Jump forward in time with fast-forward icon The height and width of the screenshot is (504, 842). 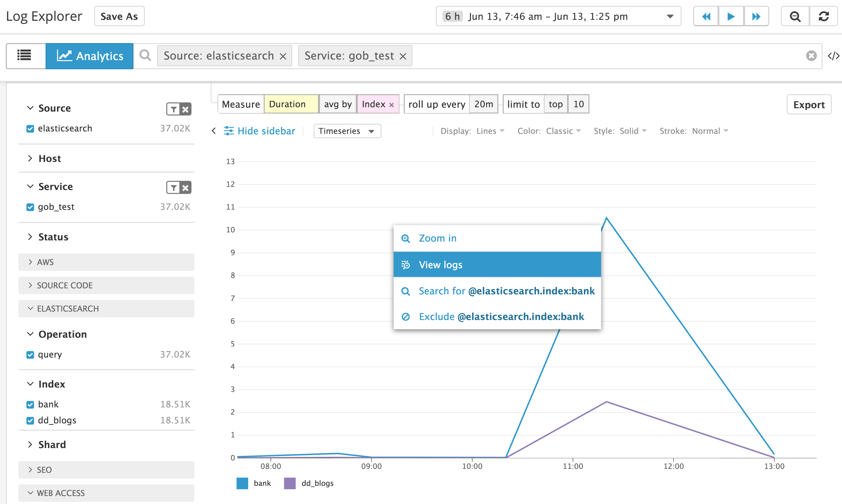tap(756, 16)
